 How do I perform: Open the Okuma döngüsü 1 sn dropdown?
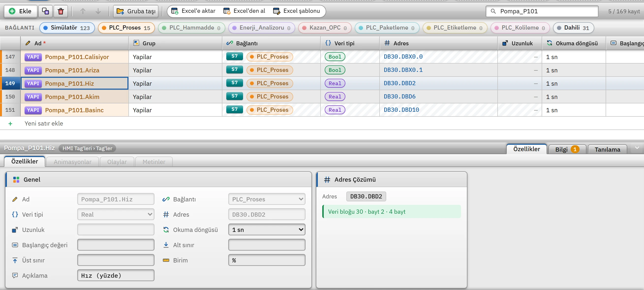pyautogui.click(x=266, y=229)
